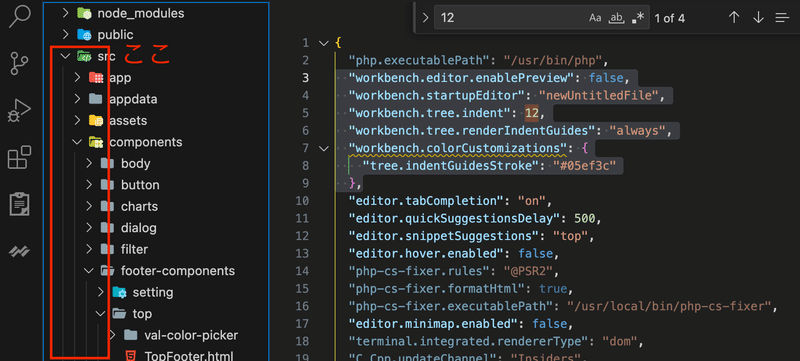Open the Run and Debug view
The width and height of the screenshot is (800, 361).
pyautogui.click(x=20, y=110)
